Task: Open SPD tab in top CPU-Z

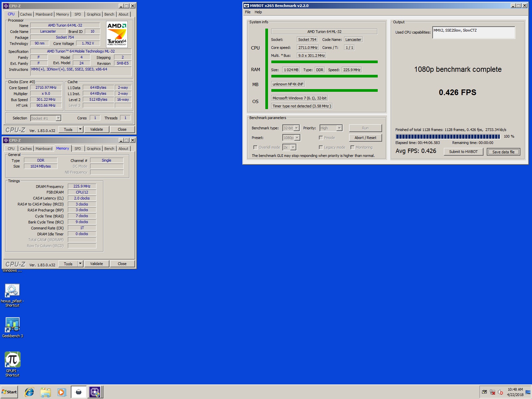Action: click(78, 14)
